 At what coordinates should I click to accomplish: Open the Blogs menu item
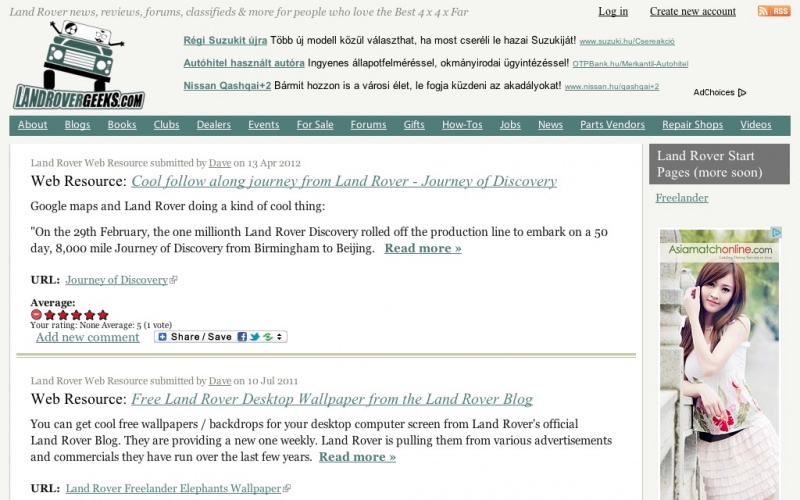tap(77, 124)
